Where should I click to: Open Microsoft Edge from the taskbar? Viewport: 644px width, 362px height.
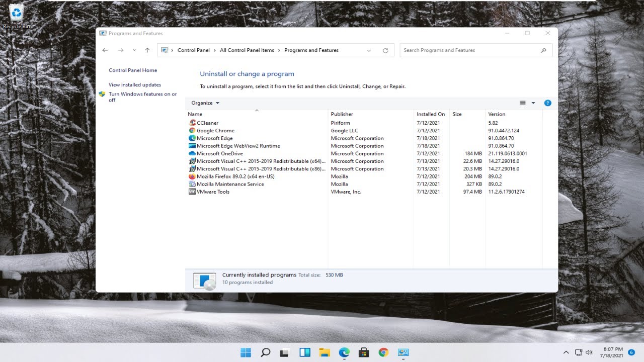pyautogui.click(x=344, y=352)
